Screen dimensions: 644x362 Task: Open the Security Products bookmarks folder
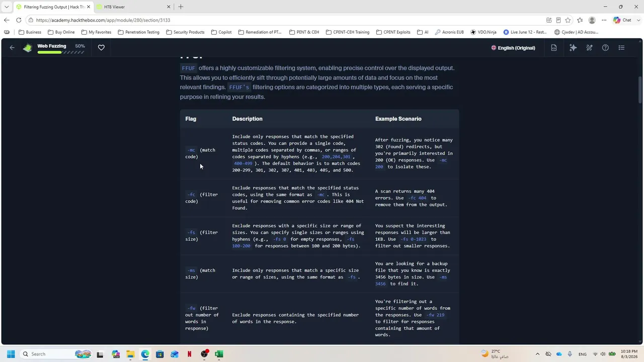(185, 32)
